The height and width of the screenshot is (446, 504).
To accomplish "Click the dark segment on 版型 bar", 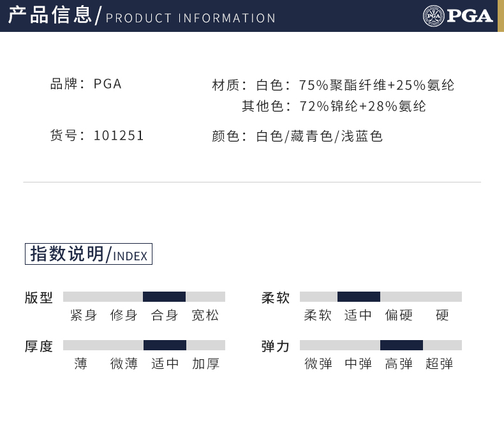I will click(x=164, y=297).
